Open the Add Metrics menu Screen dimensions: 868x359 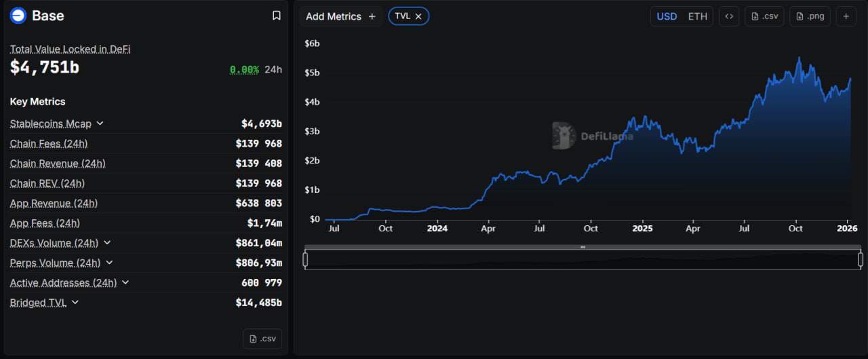point(340,16)
